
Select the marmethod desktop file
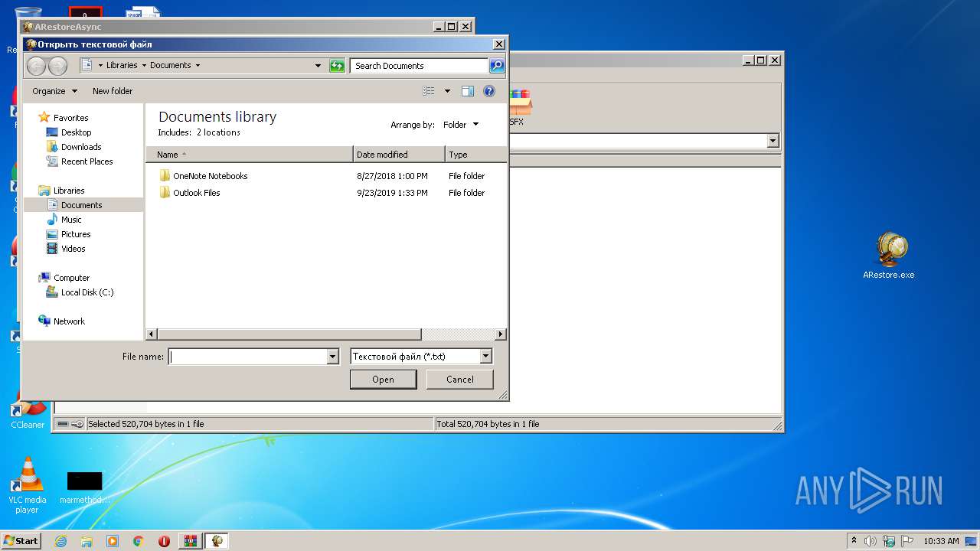click(x=84, y=487)
